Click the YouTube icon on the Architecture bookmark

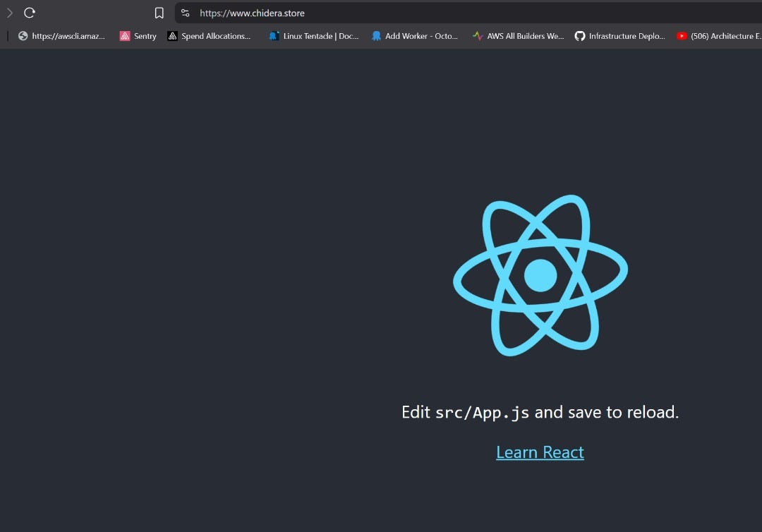[680, 36]
